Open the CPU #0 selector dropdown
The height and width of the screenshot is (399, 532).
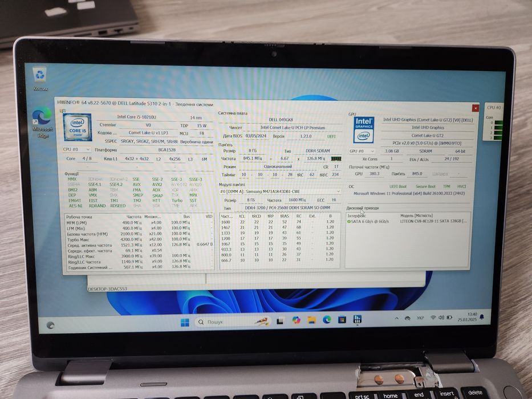pos(76,149)
